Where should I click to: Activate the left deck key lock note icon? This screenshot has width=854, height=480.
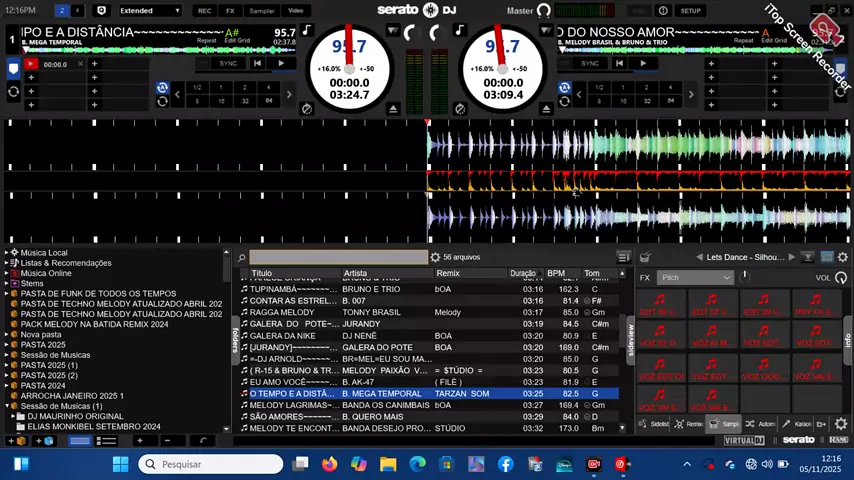307,30
